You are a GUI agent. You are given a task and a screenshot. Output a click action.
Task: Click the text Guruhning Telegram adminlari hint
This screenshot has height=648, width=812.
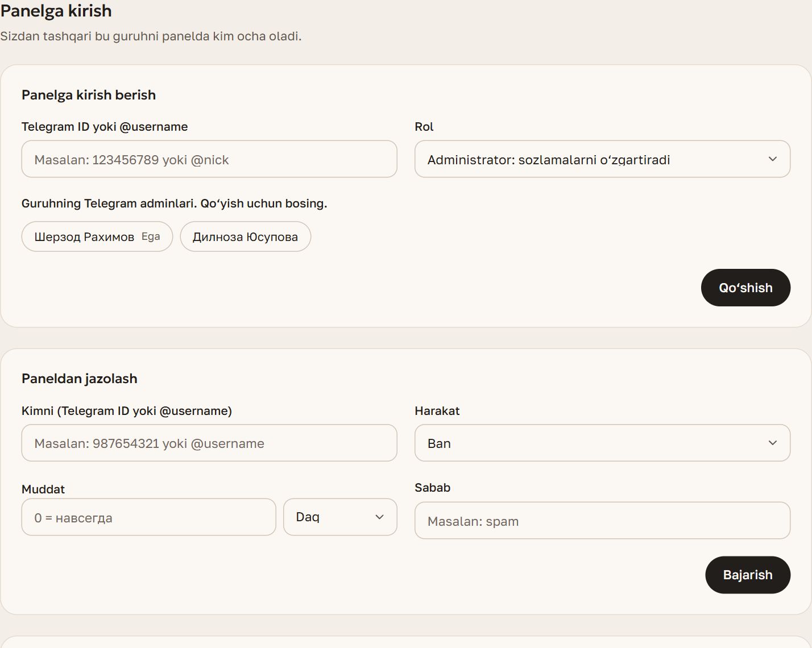(x=175, y=203)
